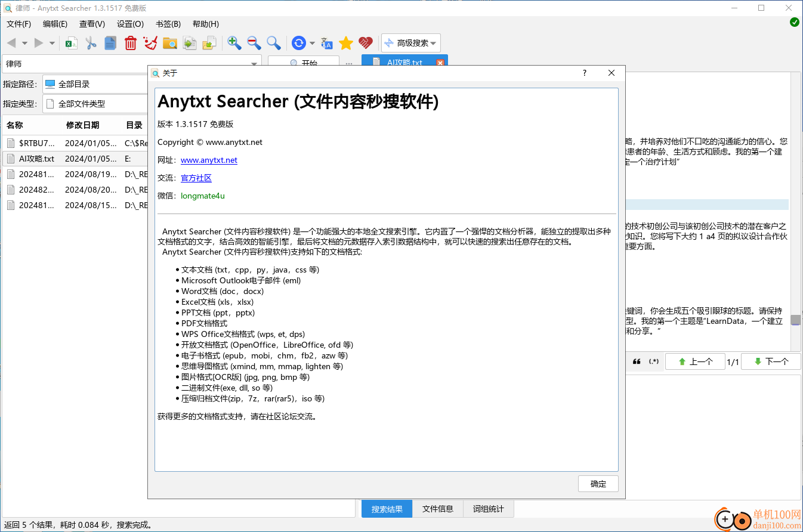Click the scissors cut icon
This screenshot has height=532, width=803.
point(91,43)
